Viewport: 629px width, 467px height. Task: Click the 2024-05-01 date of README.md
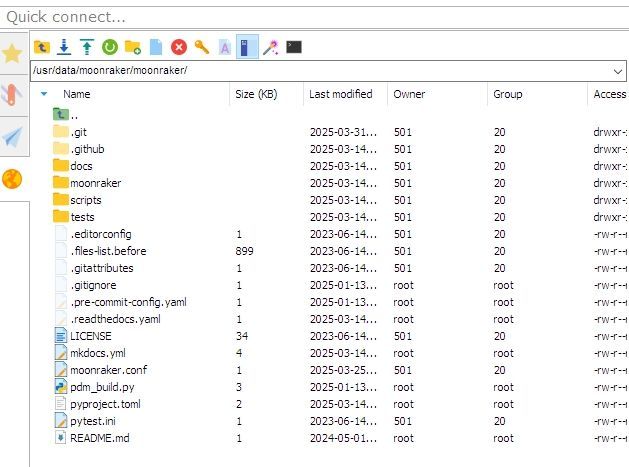click(343, 438)
